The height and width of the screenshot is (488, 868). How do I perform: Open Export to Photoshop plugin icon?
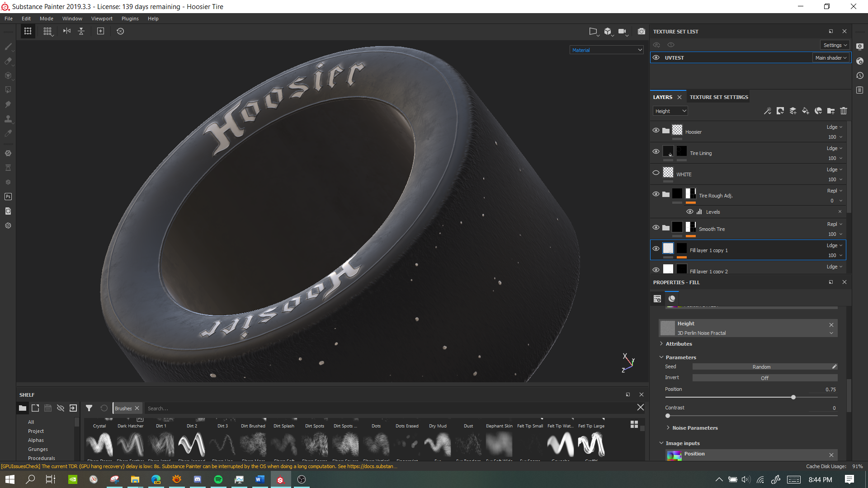pyautogui.click(x=8, y=197)
